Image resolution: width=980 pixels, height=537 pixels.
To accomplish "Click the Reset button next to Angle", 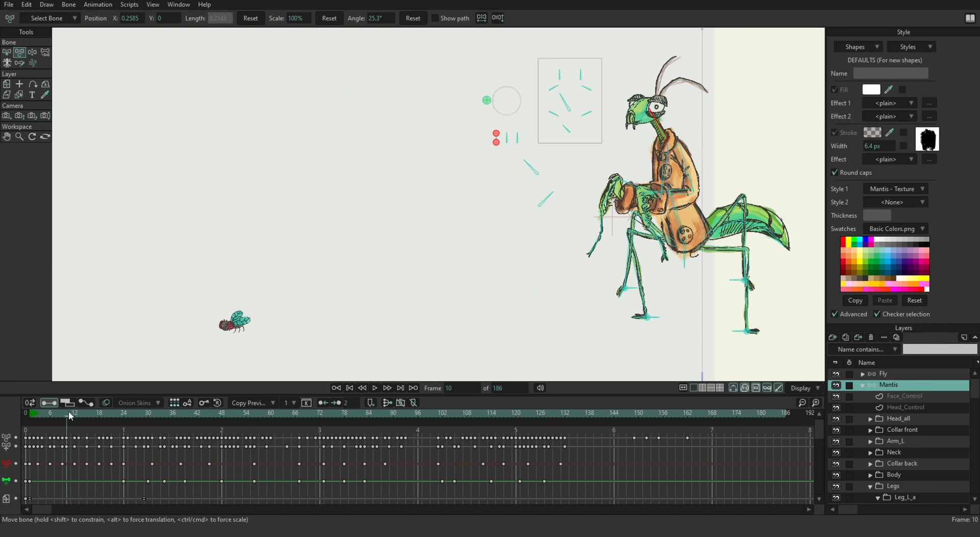I will pyautogui.click(x=413, y=18).
